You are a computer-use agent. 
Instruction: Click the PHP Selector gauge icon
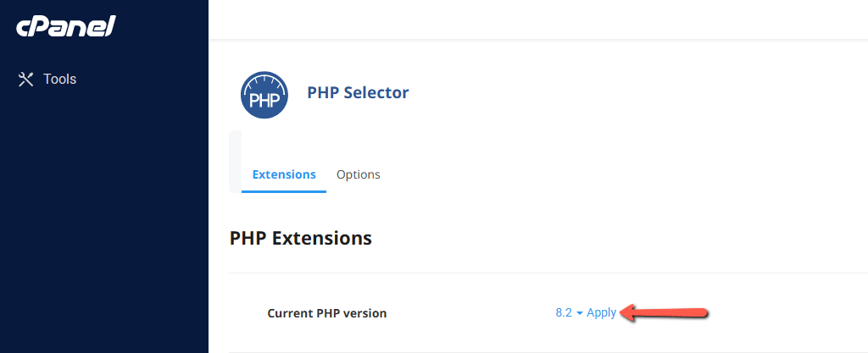coord(264,95)
